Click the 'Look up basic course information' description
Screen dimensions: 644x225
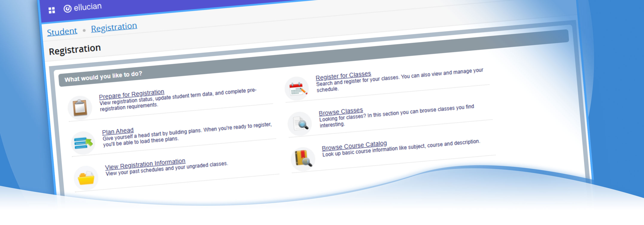click(x=401, y=148)
